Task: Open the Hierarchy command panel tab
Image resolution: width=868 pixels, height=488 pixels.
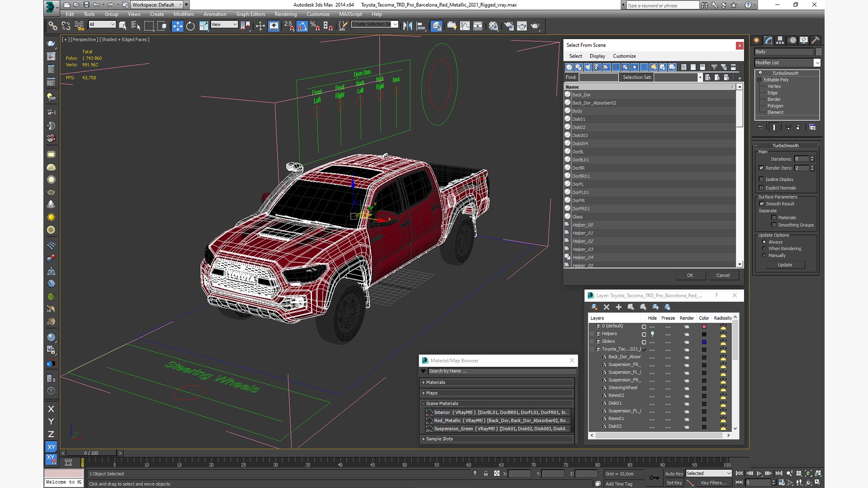Action: coord(780,40)
